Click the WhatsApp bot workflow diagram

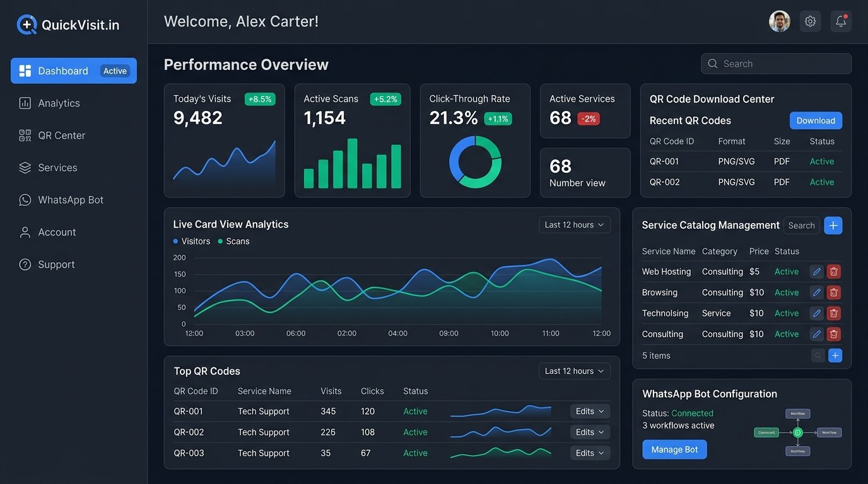798,432
